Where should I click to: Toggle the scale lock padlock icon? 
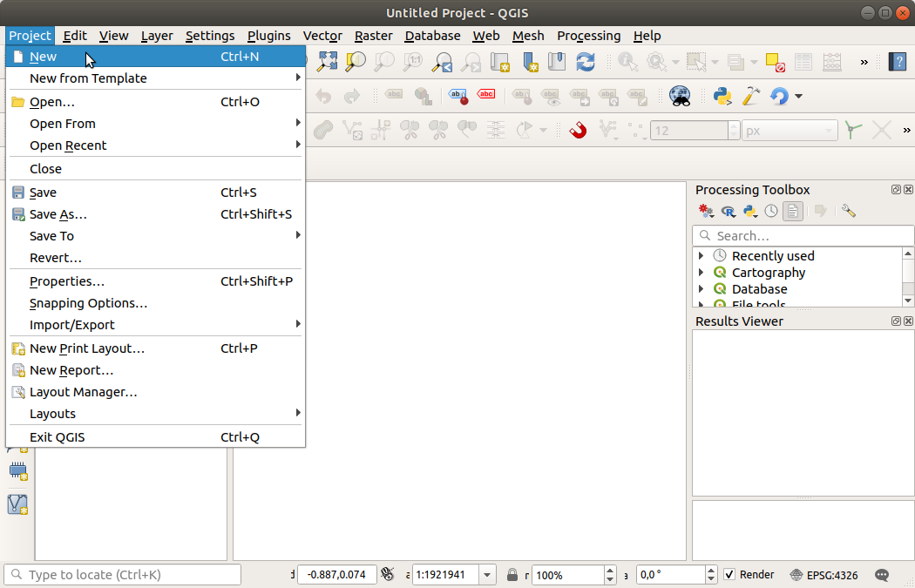(512, 575)
